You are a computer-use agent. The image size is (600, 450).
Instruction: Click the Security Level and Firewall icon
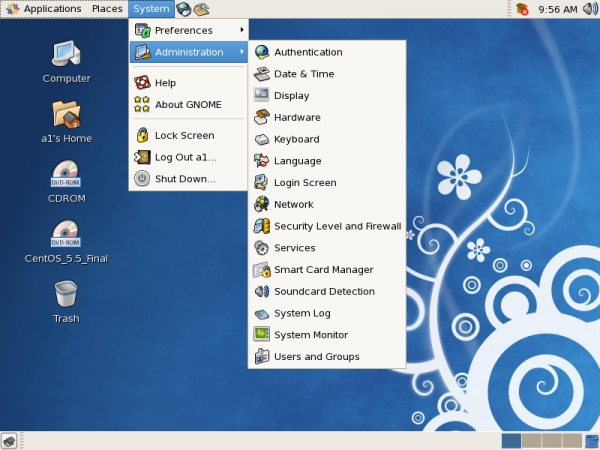coord(262,226)
